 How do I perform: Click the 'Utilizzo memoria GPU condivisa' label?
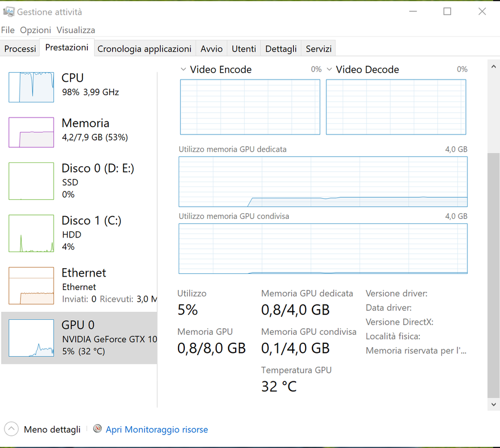click(x=233, y=216)
